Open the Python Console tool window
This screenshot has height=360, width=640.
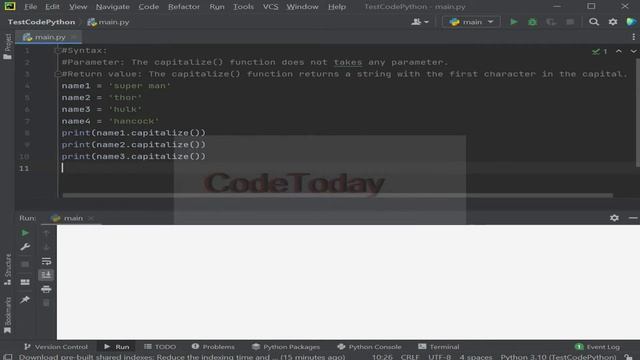[x=369, y=347]
